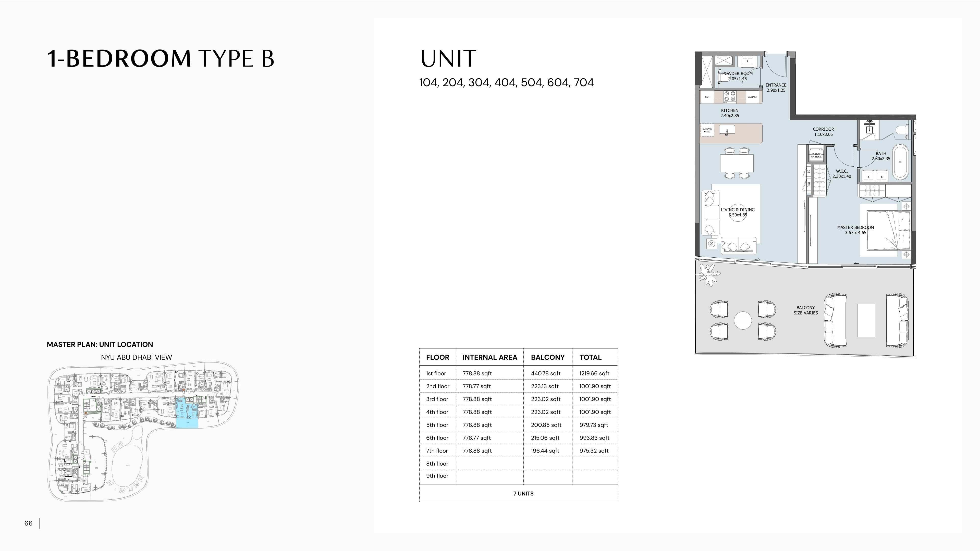Select the dining table with four chairs
Screen dimensions: 980x551
[737, 163]
